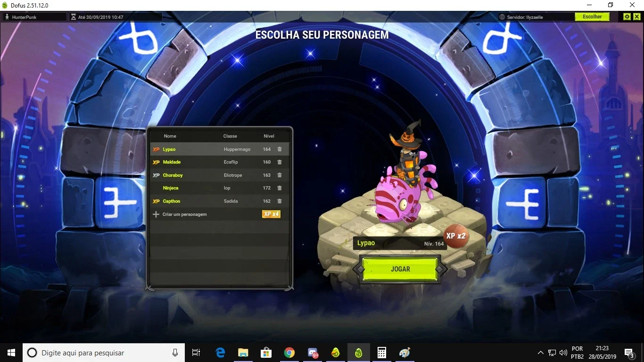
Task: Click the Ecaflip class cell
Action: point(231,162)
